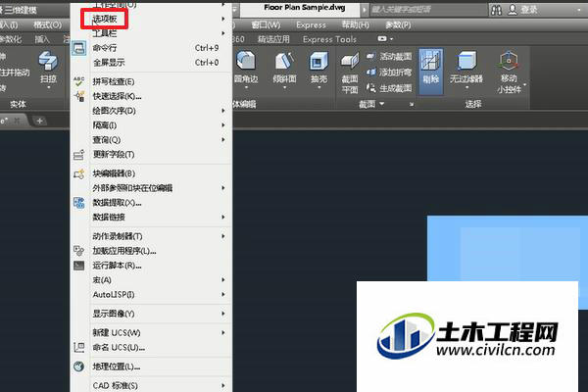Switch to Express Tools ribbon tab
The width and height of the screenshot is (588, 392).
click(329, 39)
